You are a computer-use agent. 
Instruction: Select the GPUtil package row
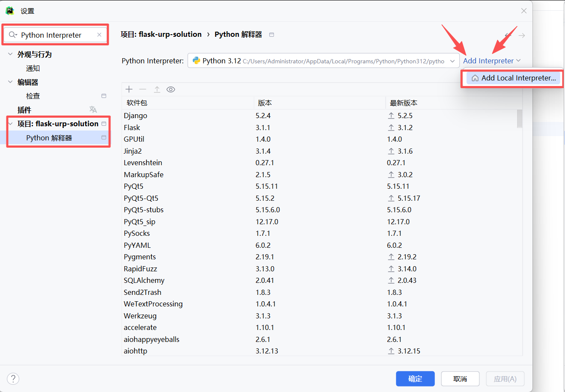(319, 139)
